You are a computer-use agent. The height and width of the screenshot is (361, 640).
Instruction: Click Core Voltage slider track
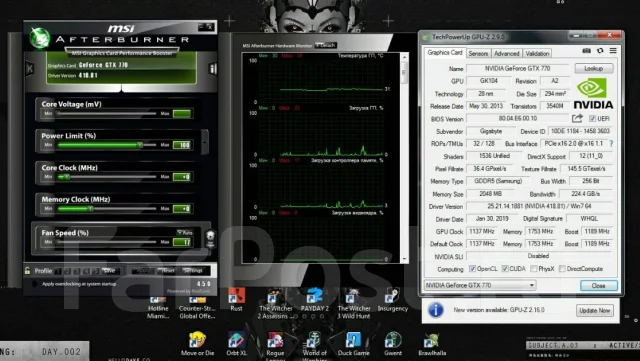[106, 114]
